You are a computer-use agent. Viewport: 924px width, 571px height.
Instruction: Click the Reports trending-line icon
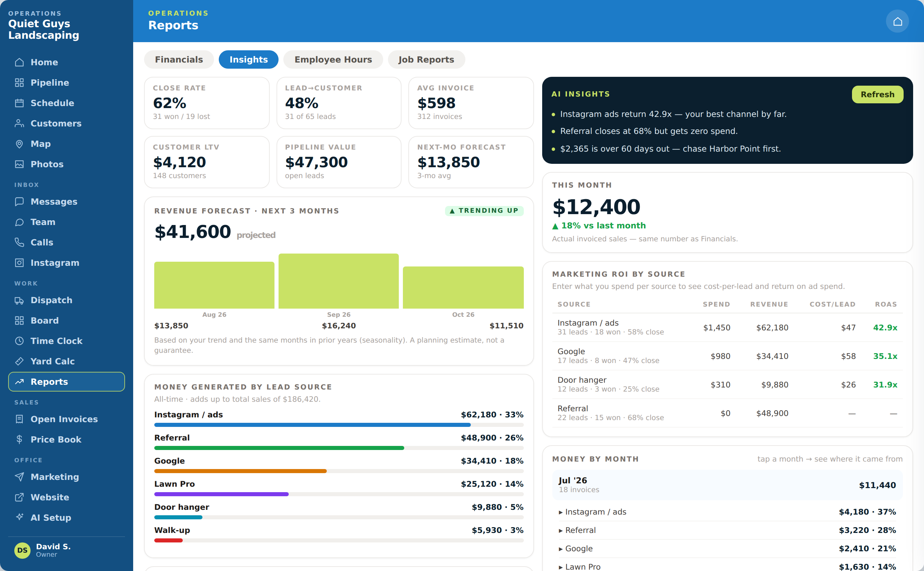[x=19, y=382]
